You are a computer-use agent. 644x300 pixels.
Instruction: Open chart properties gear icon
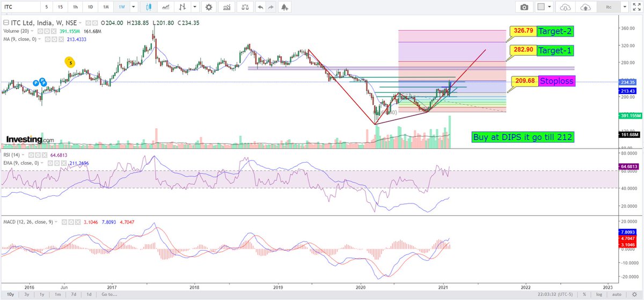(x=208, y=6)
